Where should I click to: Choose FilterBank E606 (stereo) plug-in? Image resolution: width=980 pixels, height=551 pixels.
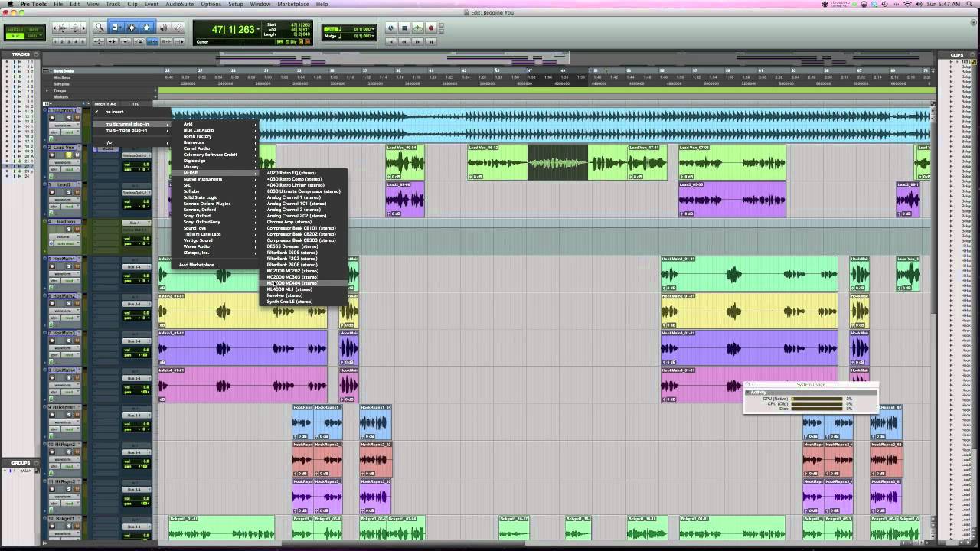(x=305, y=253)
